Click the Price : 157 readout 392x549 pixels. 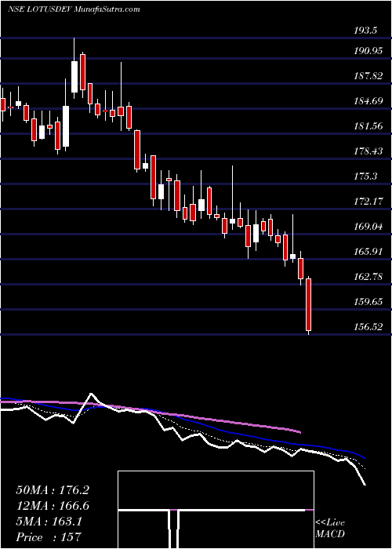[49, 537]
